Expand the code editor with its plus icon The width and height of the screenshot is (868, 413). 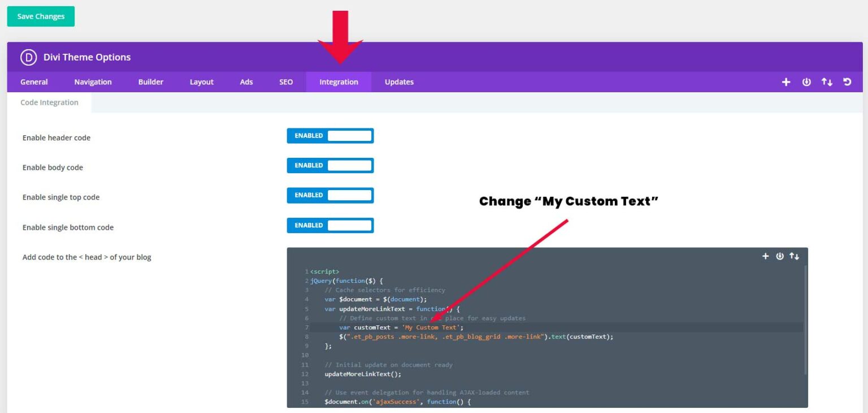[x=766, y=256]
